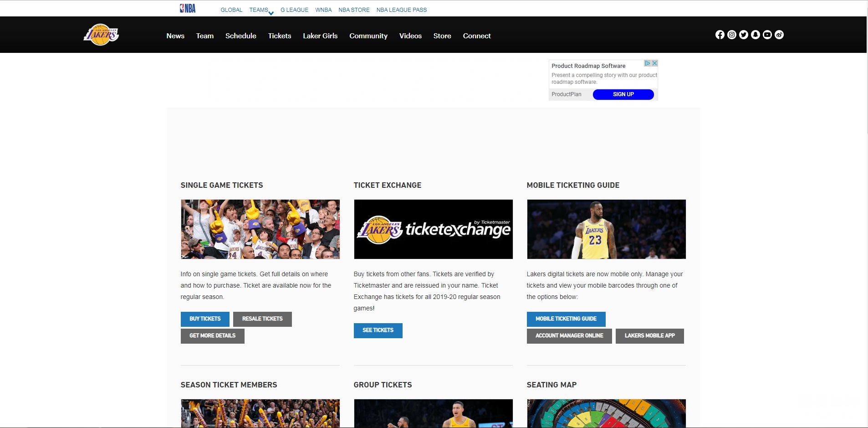Screen dimensions: 868x428
Task: Open the Store menu
Action: (442, 36)
